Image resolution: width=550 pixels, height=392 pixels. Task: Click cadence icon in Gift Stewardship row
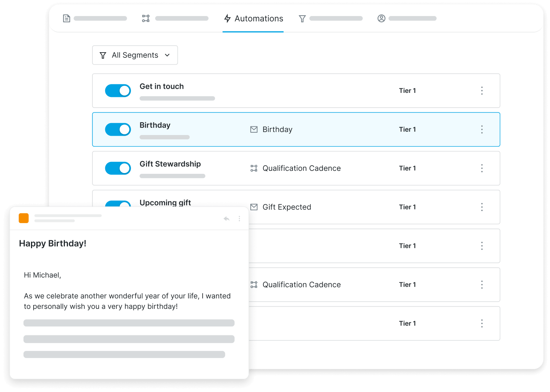(254, 168)
